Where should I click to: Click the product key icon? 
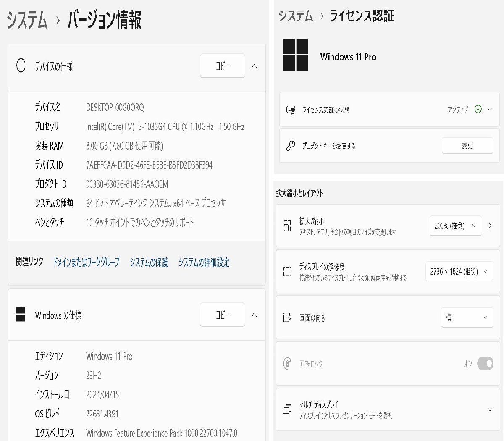point(290,146)
